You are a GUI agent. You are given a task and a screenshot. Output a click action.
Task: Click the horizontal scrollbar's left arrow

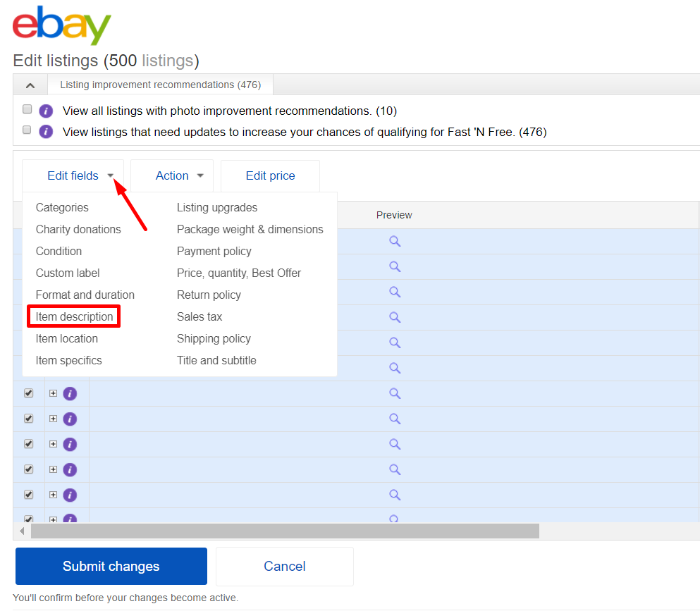click(22, 531)
